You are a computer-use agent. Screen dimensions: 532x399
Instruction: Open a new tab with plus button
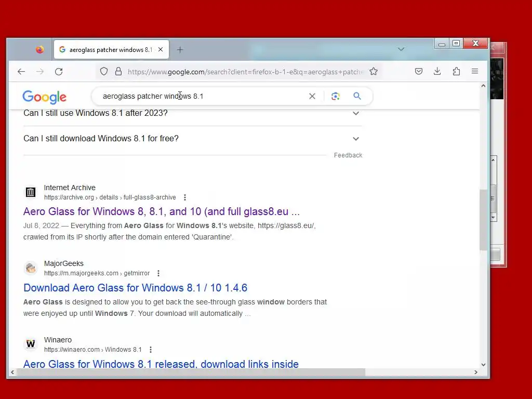coord(180,50)
